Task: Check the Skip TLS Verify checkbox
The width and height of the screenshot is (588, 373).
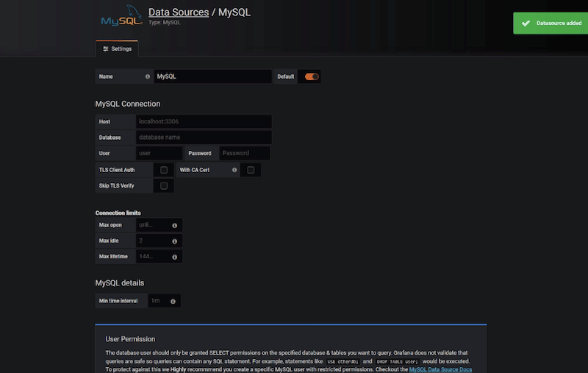Action: pyautogui.click(x=164, y=185)
